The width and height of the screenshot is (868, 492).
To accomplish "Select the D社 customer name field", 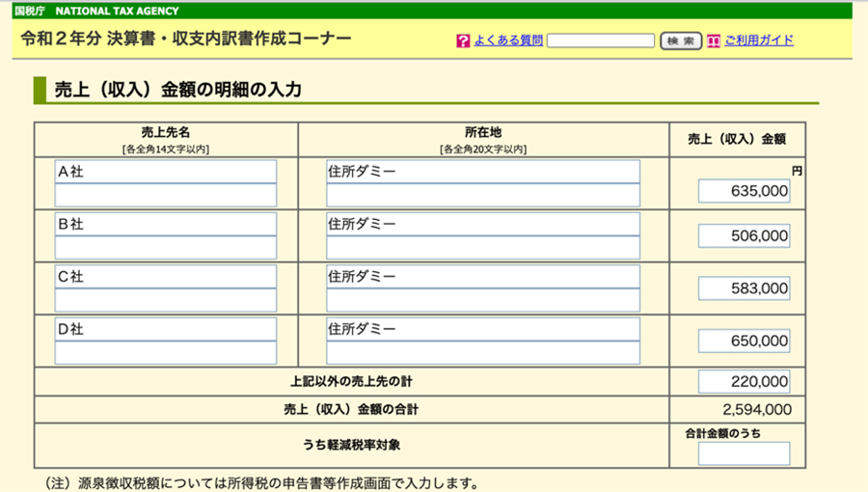I will 166,329.
